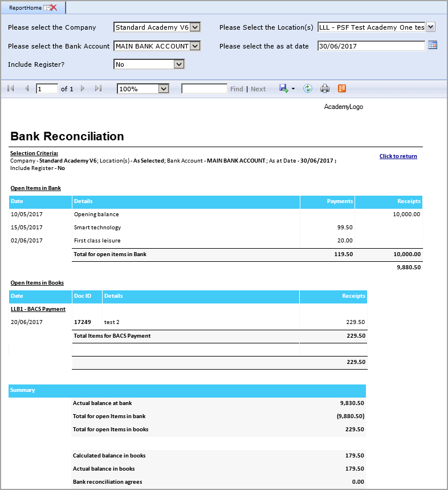The width and height of the screenshot is (448, 490).
Task: Click the Refresh report icon
Action: pos(307,88)
